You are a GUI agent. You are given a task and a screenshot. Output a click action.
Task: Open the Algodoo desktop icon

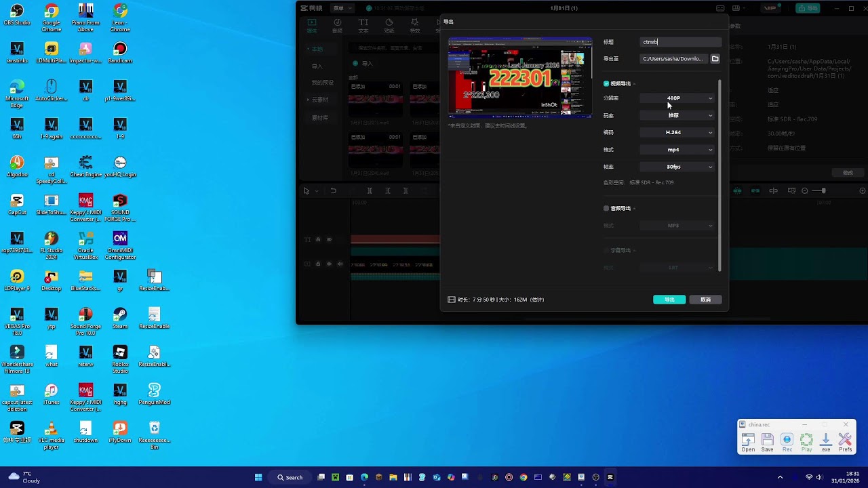[17, 167]
